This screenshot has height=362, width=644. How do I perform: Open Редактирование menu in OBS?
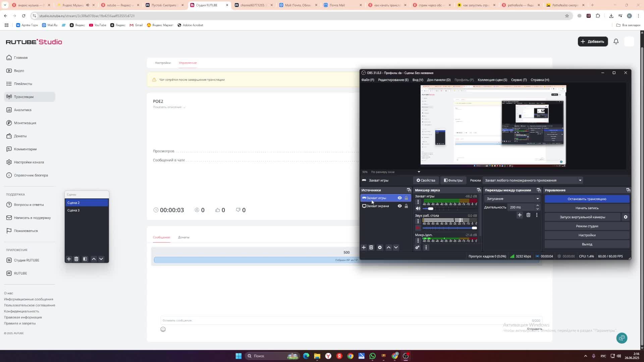(x=393, y=80)
